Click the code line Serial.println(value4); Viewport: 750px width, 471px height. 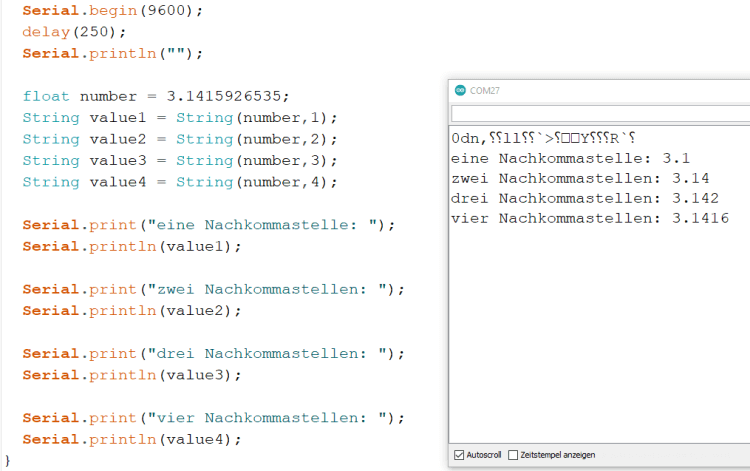(x=132, y=439)
